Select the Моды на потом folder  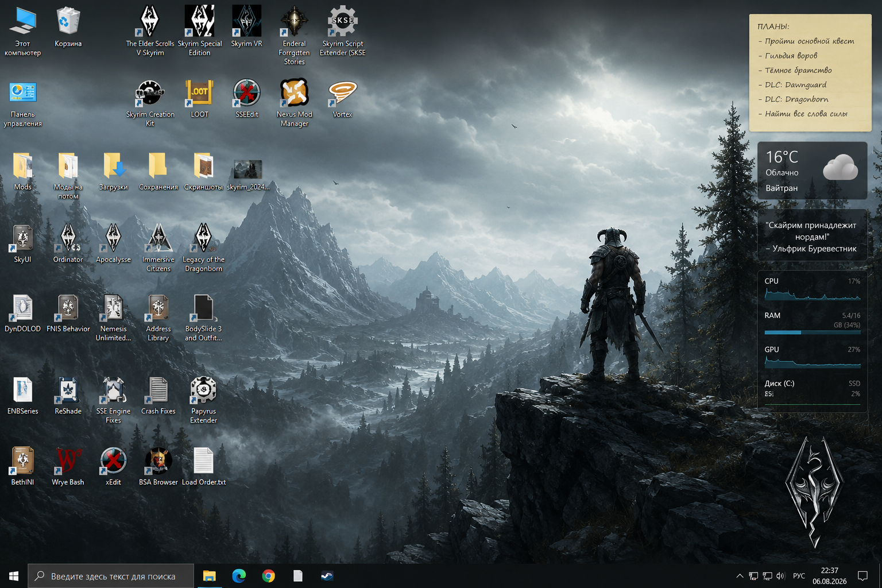(68, 175)
